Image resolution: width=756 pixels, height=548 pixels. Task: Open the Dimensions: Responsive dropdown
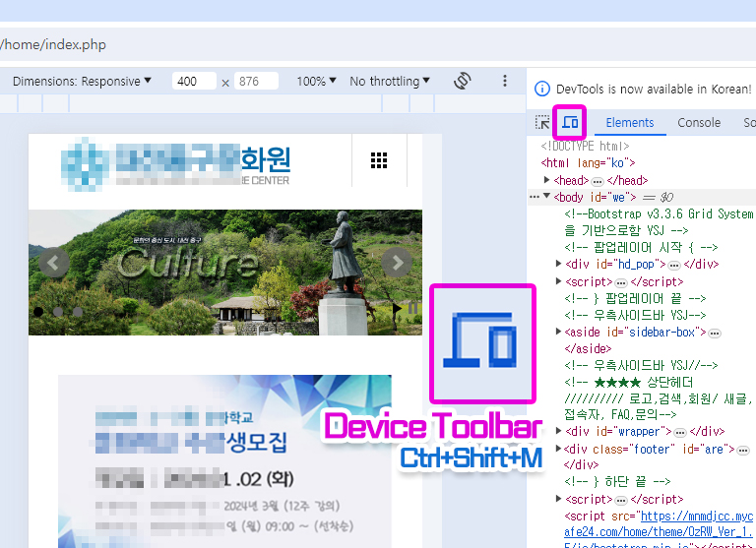pyautogui.click(x=83, y=81)
